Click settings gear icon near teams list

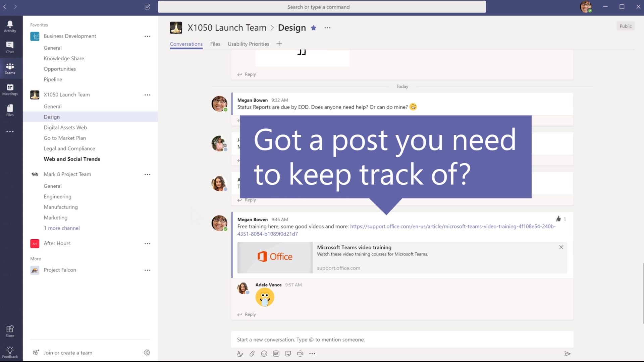(147, 352)
